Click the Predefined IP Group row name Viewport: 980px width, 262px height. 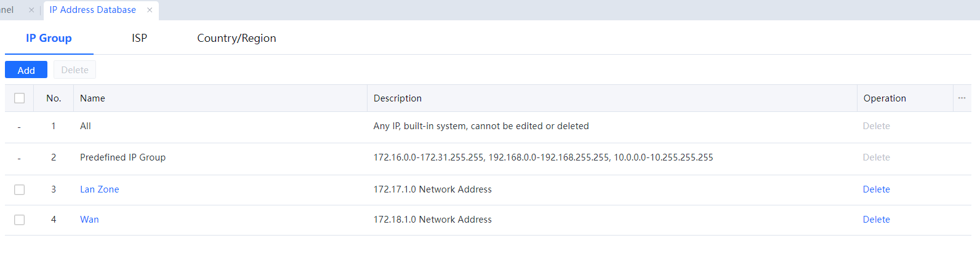(x=122, y=157)
